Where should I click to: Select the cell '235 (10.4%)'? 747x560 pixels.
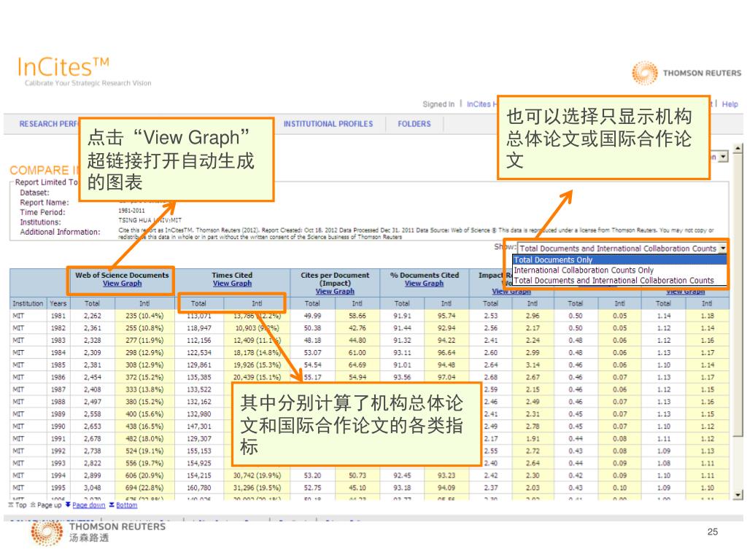coord(144,316)
